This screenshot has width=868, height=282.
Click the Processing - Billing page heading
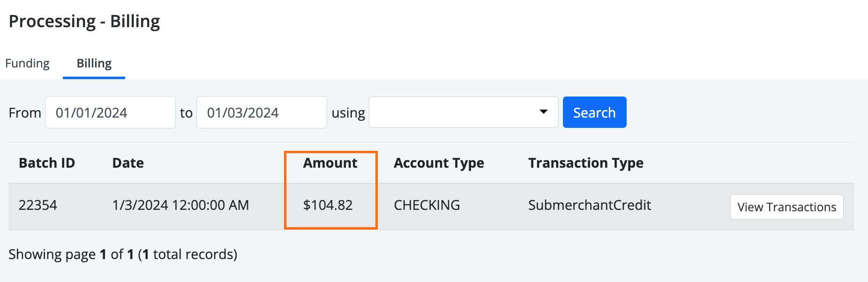click(84, 22)
